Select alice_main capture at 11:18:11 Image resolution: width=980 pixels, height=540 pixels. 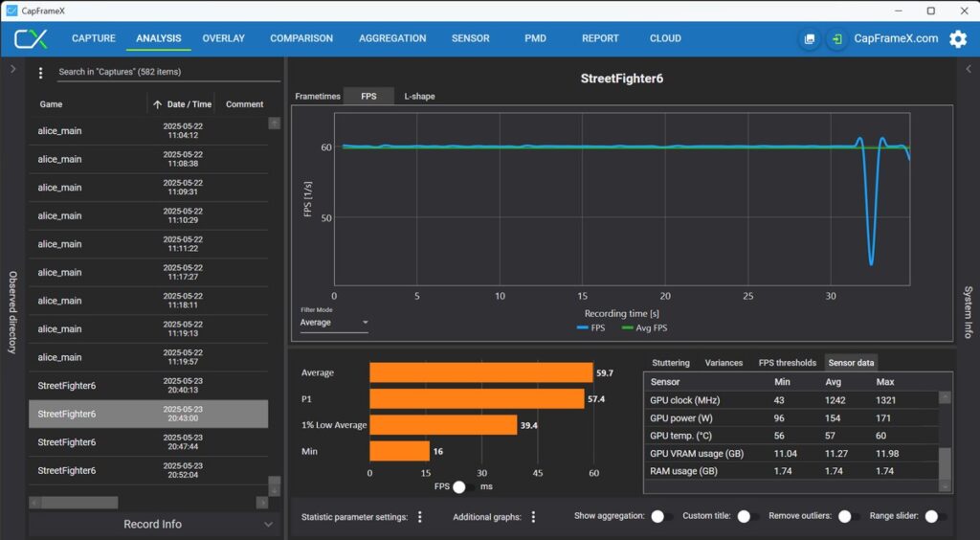(148, 302)
